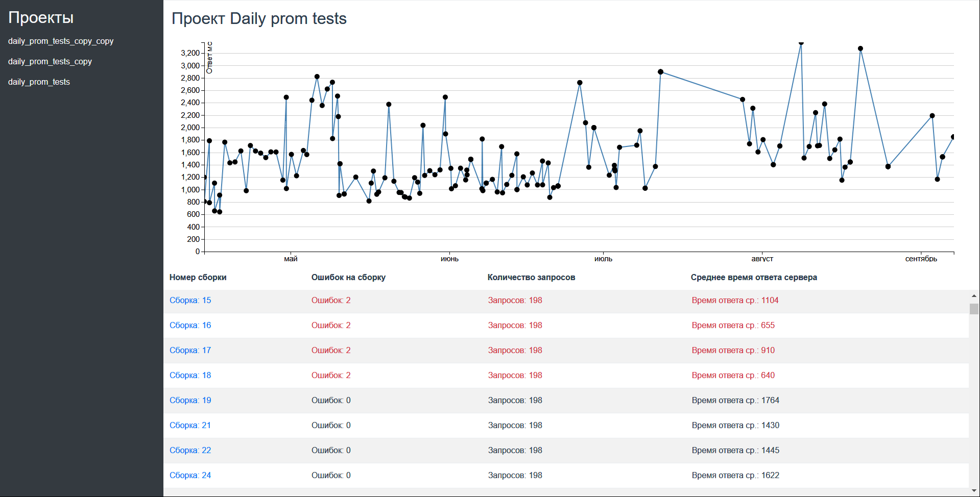The height and width of the screenshot is (497, 980).
Task: Open build link Сборка: 17
Action: pos(190,350)
